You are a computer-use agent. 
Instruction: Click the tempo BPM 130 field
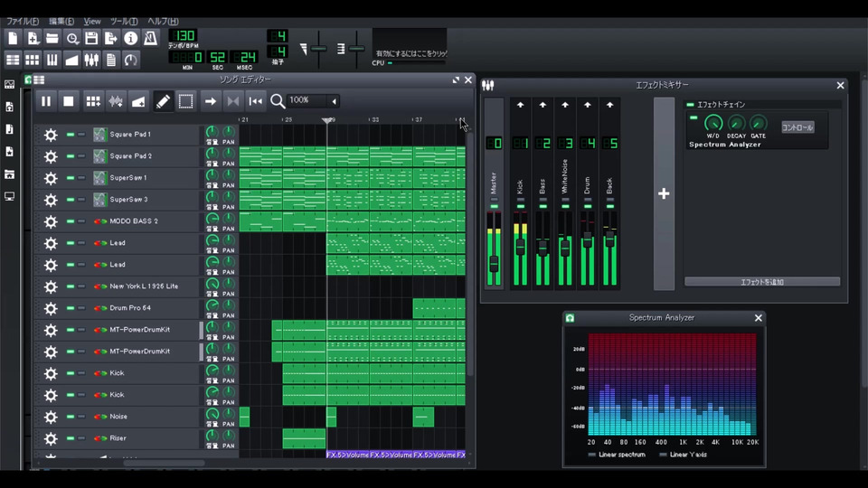click(x=184, y=36)
